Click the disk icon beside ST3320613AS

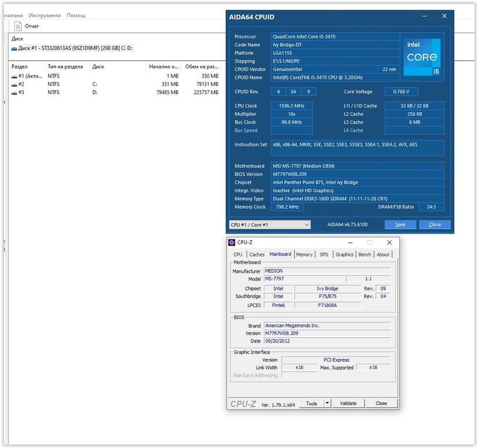(x=14, y=49)
